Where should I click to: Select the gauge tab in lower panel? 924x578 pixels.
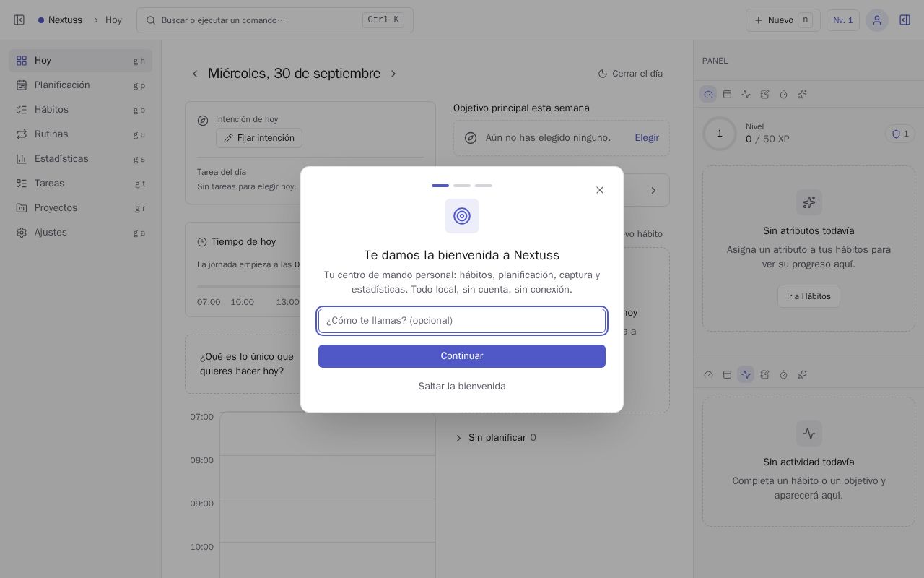pyautogui.click(x=708, y=374)
